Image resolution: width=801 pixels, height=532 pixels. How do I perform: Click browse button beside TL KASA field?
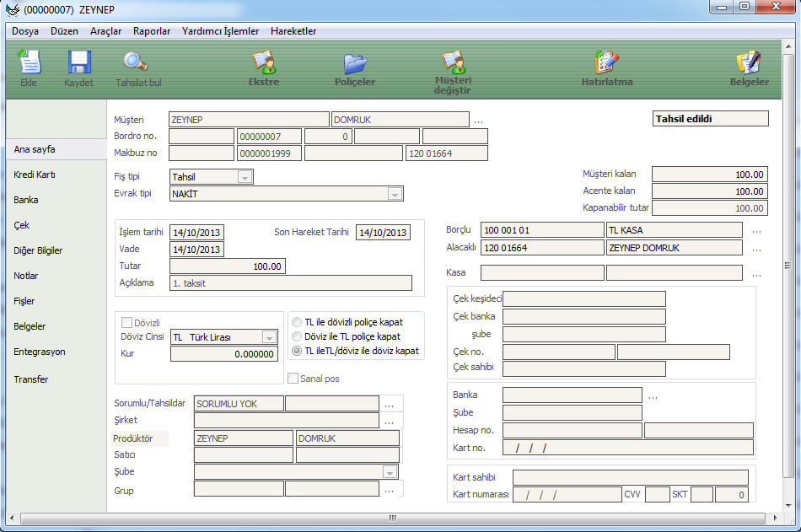(757, 230)
